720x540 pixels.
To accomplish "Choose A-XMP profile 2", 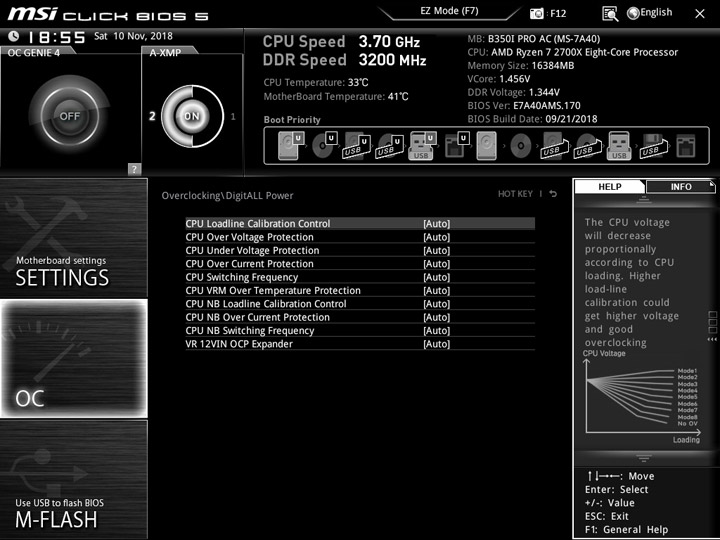I will [152, 116].
